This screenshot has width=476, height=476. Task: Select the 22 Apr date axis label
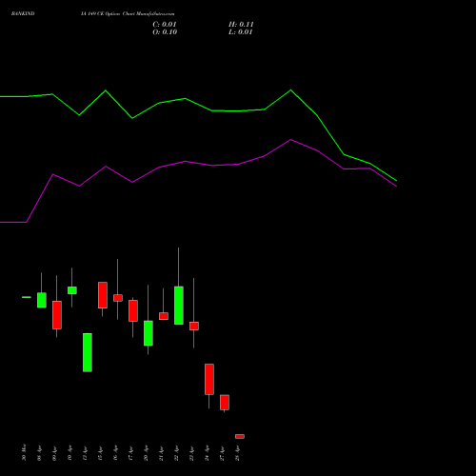point(176,453)
